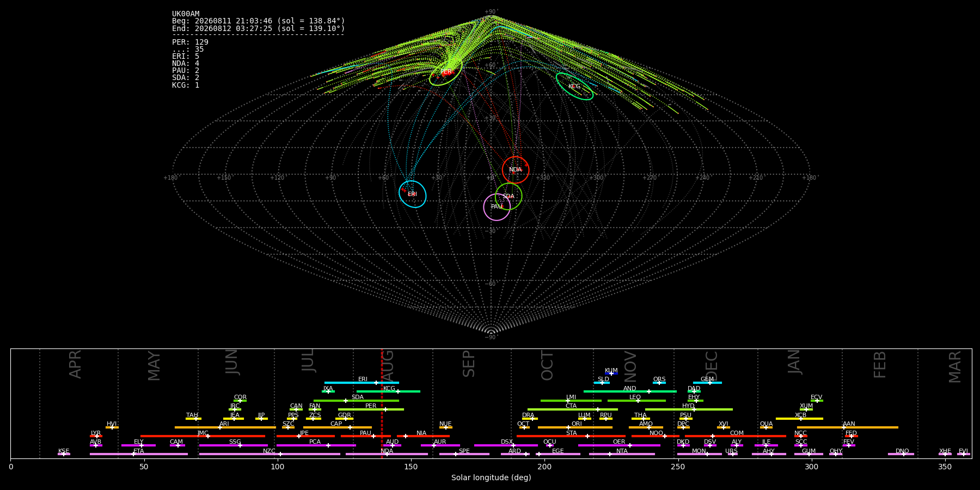
Task: Click the PER radiant ellipse on sky map
Action: point(446,72)
